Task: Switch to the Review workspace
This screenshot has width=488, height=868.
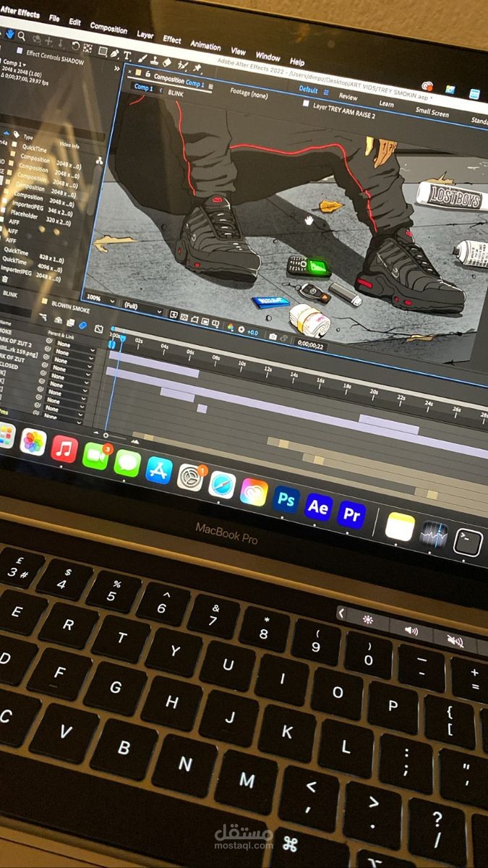Action: 348,96
